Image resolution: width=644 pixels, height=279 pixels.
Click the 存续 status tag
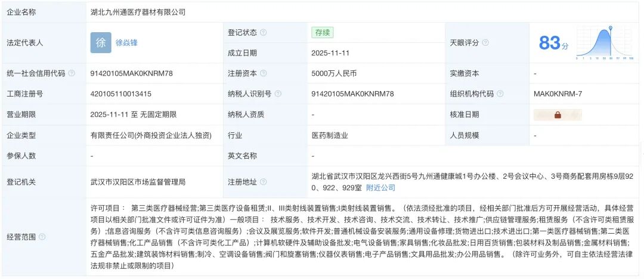click(x=323, y=32)
